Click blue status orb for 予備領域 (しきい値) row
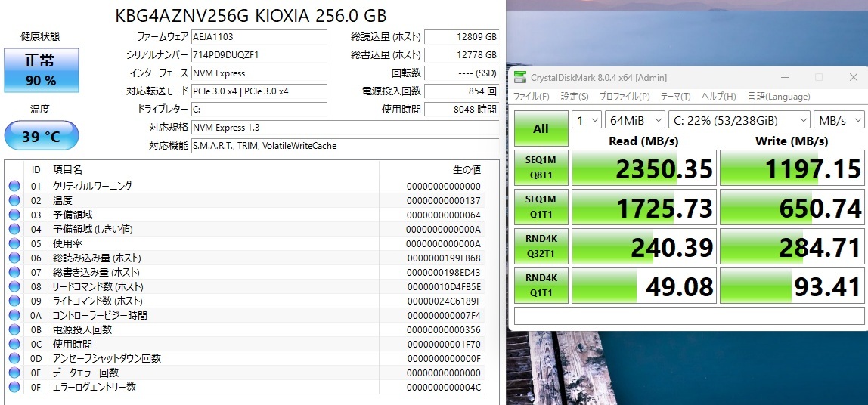Viewport: 868px width, 405px height. point(14,229)
